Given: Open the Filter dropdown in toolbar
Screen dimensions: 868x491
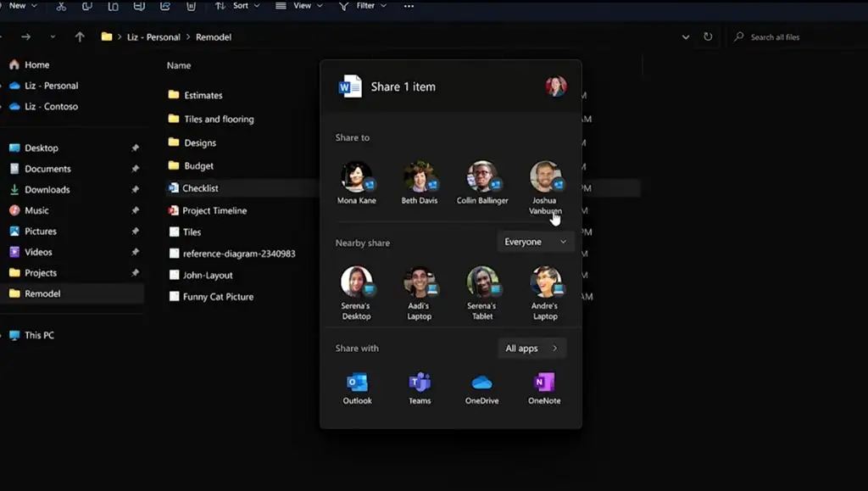Looking at the screenshot, I should point(363,6).
